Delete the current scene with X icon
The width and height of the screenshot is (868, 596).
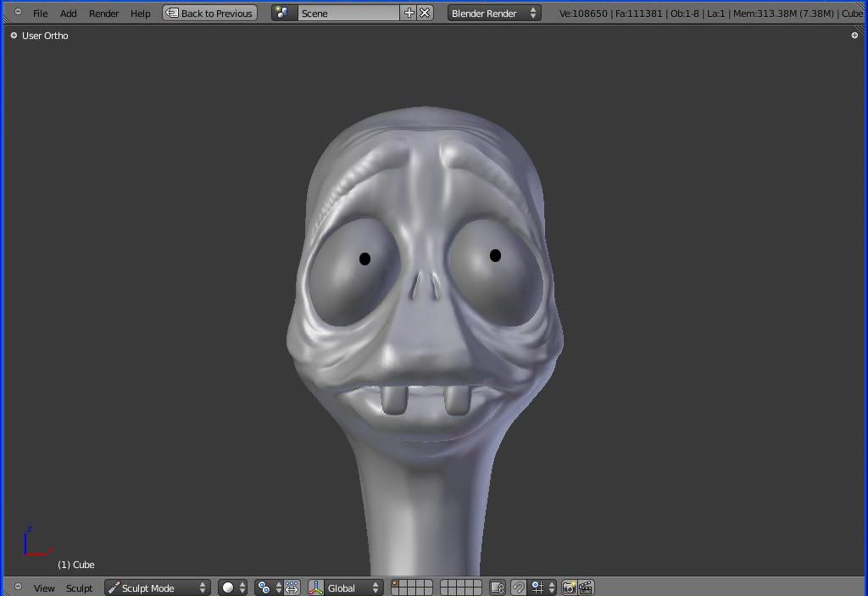click(425, 13)
